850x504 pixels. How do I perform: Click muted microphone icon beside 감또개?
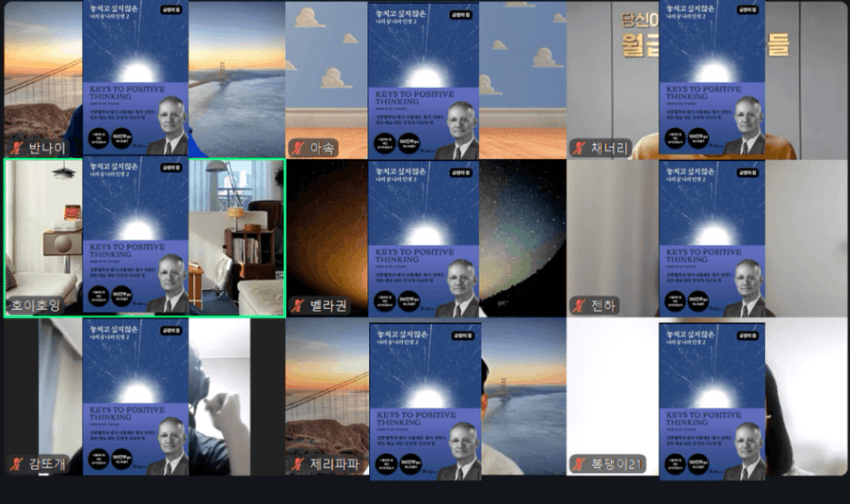tap(18, 464)
